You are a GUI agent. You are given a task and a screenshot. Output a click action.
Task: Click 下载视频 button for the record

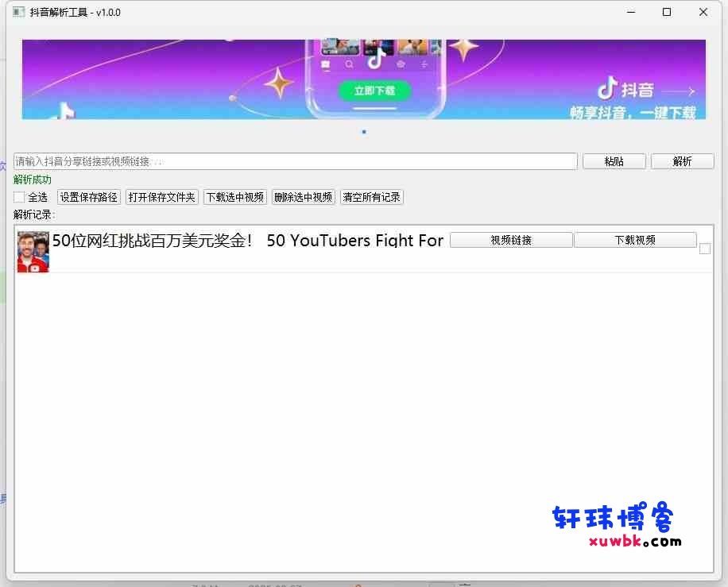pos(635,240)
